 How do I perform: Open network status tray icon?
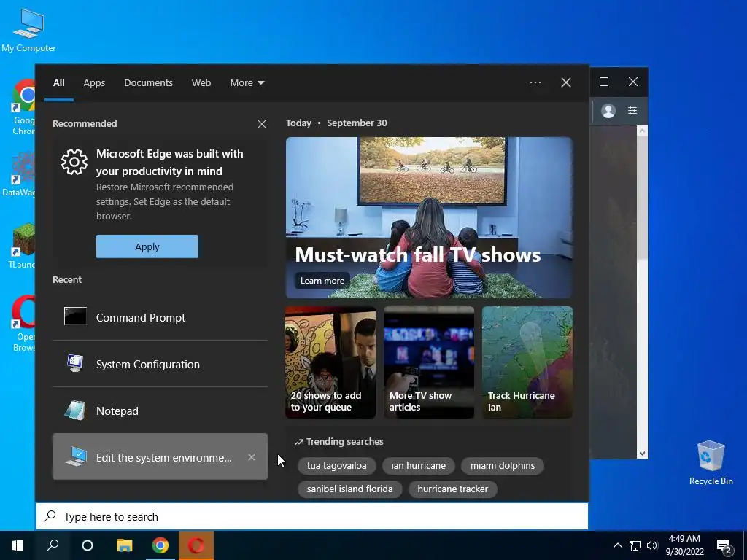click(635, 545)
